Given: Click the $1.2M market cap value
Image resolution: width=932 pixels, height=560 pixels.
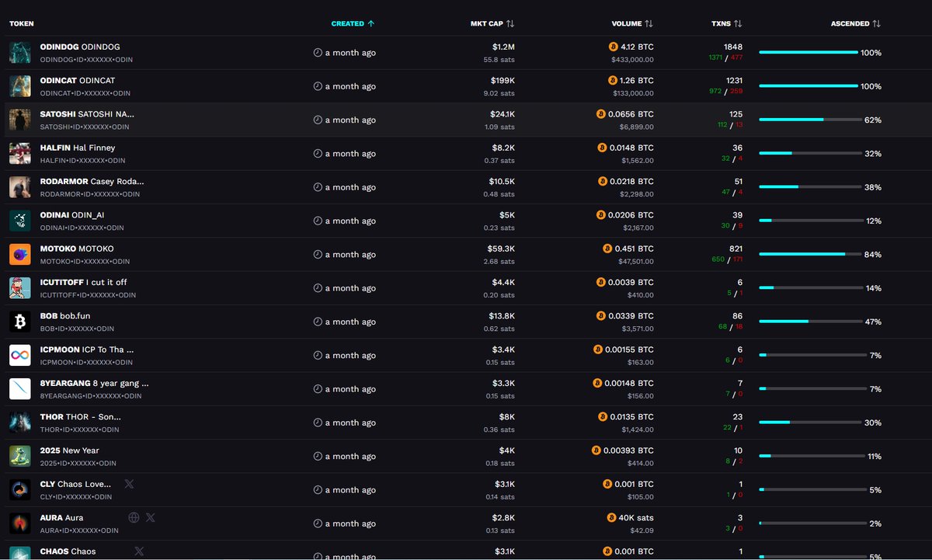Looking at the screenshot, I should coord(503,47).
